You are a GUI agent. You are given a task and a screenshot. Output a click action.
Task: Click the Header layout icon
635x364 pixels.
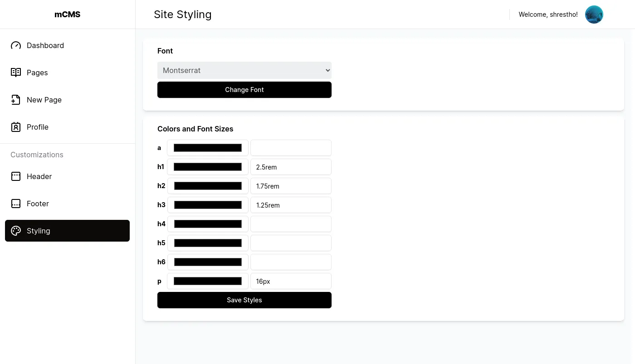[16, 176]
